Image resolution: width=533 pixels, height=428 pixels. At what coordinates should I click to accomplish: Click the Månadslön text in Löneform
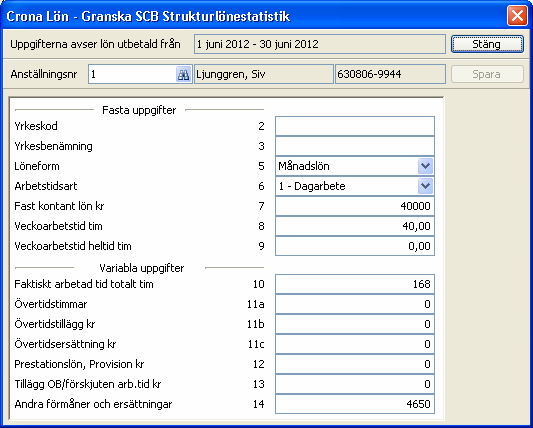point(304,166)
